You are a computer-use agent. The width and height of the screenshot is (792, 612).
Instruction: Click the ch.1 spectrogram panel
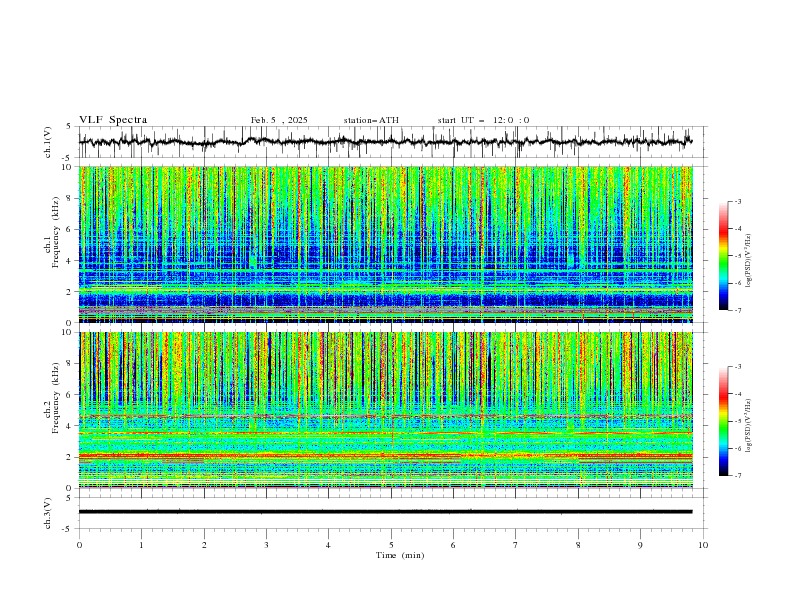click(x=386, y=244)
